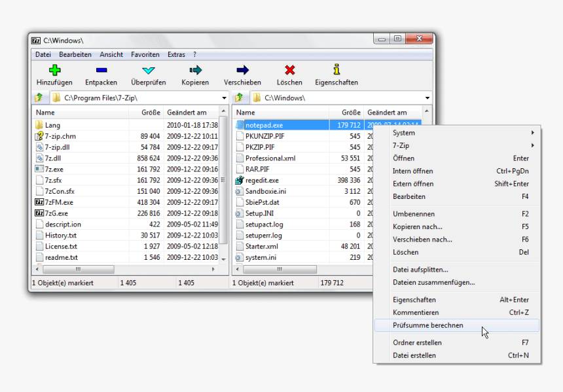This screenshot has height=392, width=563.
Task: Choose Intern öffnen in the context menu
Action: point(457,171)
